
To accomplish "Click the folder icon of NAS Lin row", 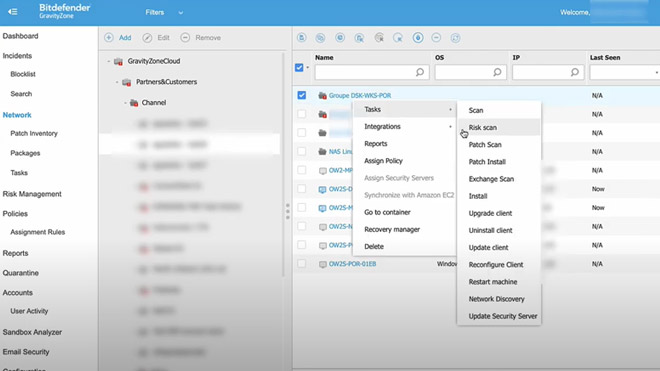I will point(322,152).
